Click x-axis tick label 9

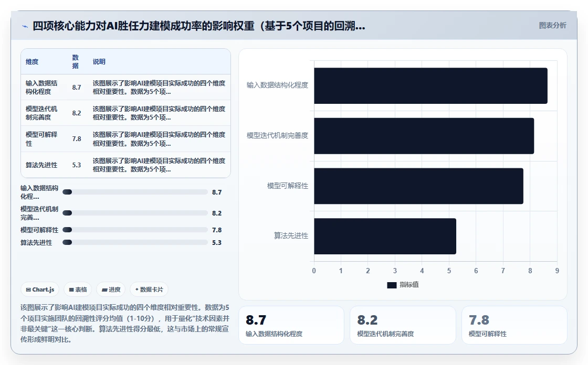point(557,271)
